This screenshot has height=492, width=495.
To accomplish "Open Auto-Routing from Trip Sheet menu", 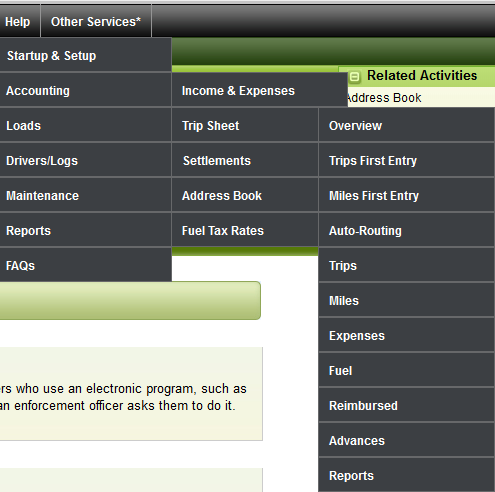I will click(x=406, y=230).
